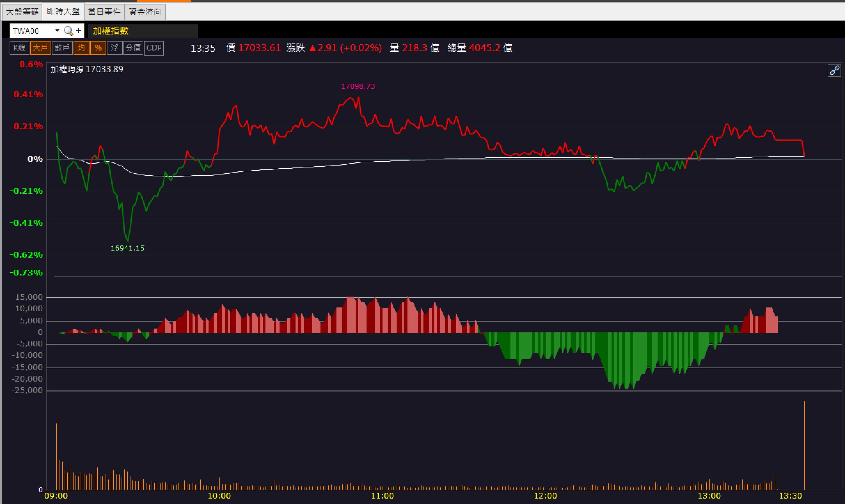This screenshot has height=504, width=845.
Task: Click the price value 17033.61
Action: pyautogui.click(x=259, y=48)
